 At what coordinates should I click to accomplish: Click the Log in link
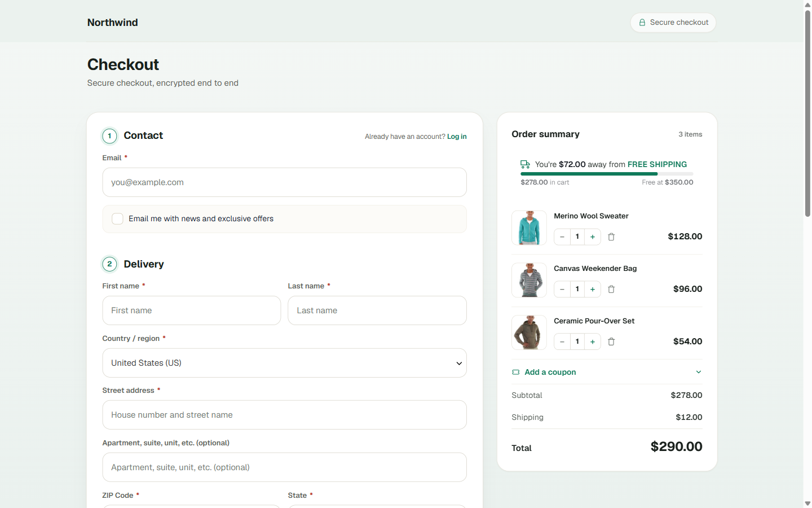pos(457,137)
